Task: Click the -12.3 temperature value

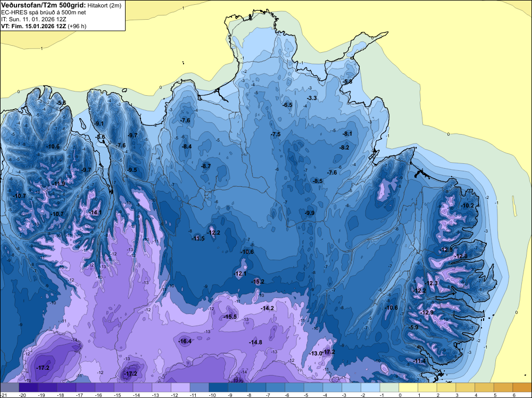Action: 431,283
